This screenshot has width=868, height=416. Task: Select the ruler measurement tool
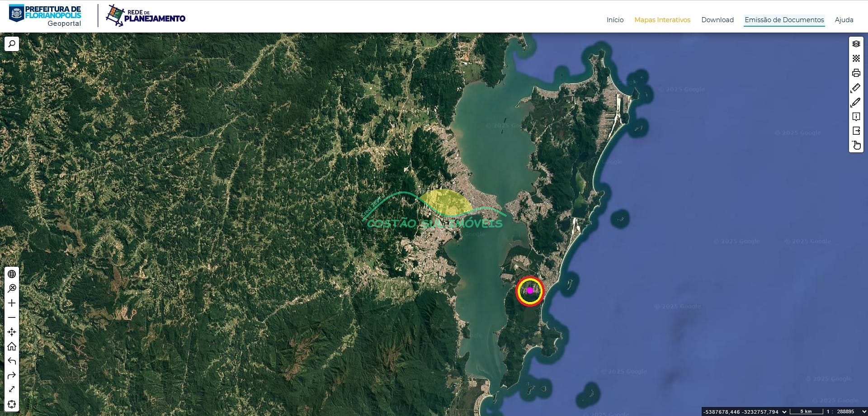(x=856, y=88)
